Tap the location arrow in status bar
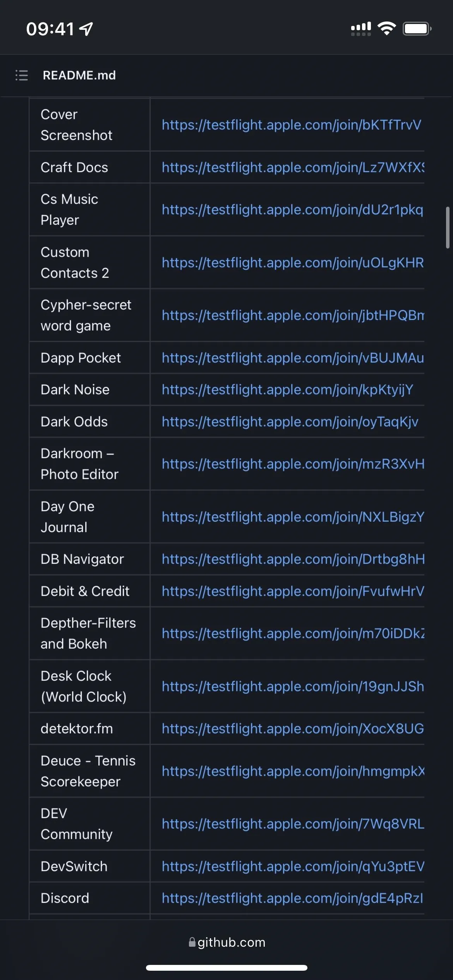453x980 pixels. tap(86, 29)
